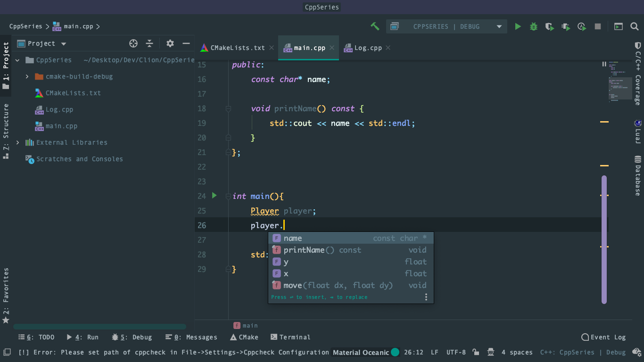Expand the cmake-build-debug folder
644x362 pixels.
[27, 76]
